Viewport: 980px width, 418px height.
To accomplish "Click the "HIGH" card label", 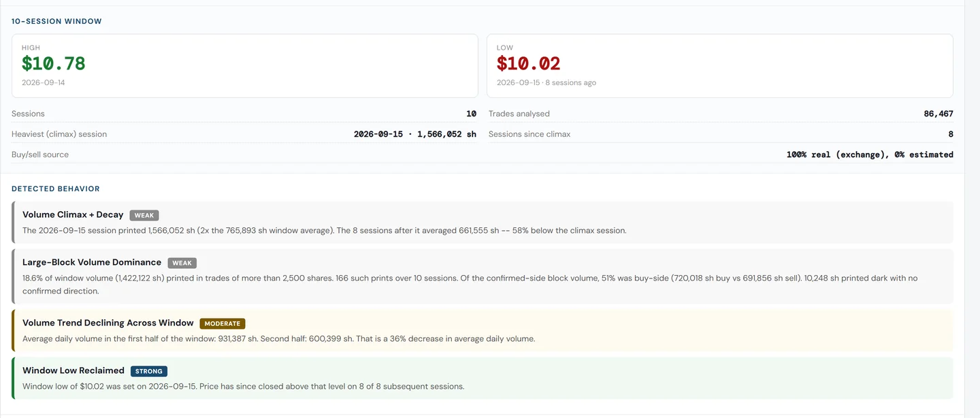I will (31, 48).
